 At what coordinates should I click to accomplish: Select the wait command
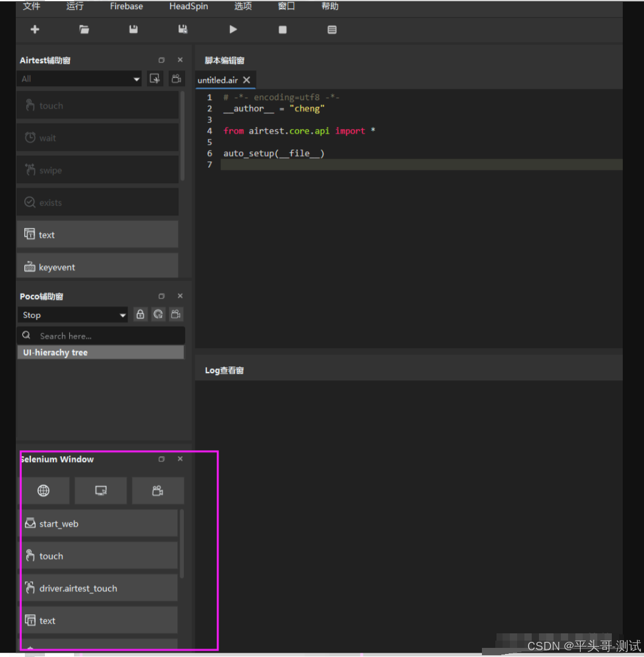[97, 138]
